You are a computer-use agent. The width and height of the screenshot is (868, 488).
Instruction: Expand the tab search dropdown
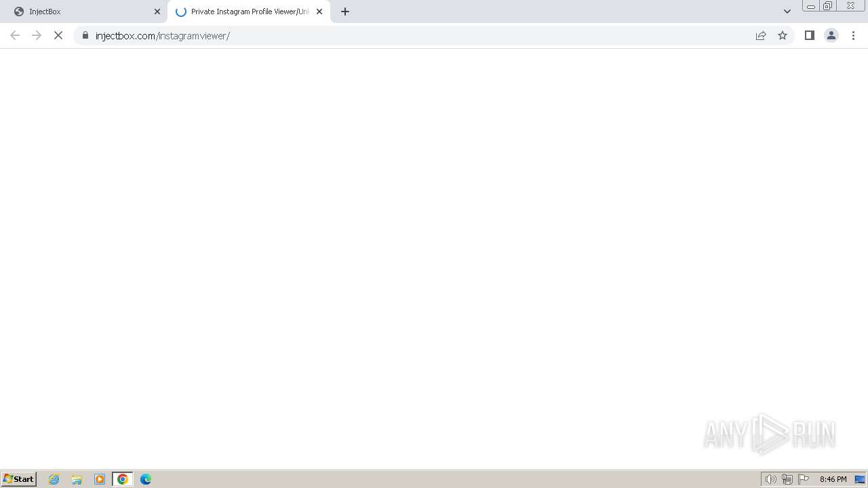(x=787, y=12)
